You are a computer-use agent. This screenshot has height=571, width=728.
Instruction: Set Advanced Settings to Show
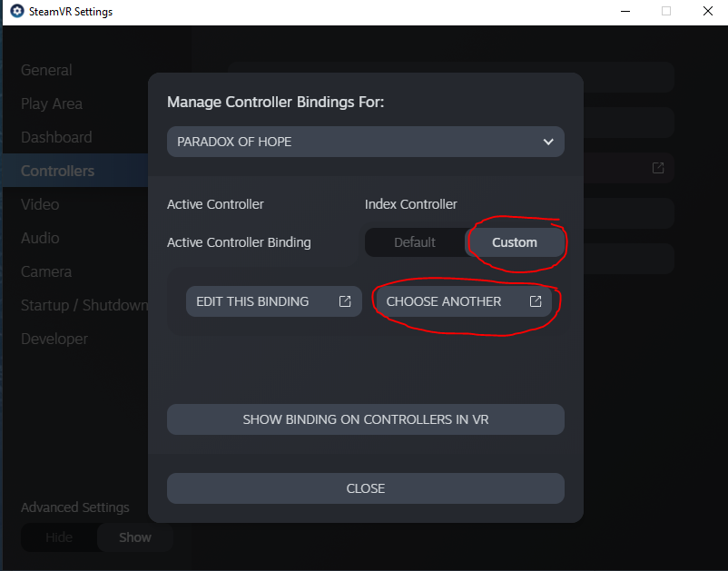coord(135,537)
